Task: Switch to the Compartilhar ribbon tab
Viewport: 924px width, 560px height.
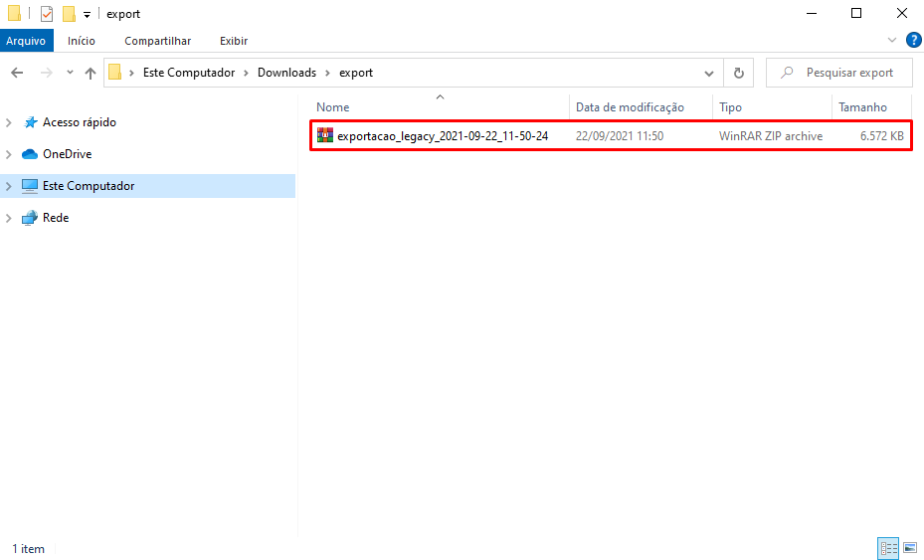Action: tap(157, 41)
